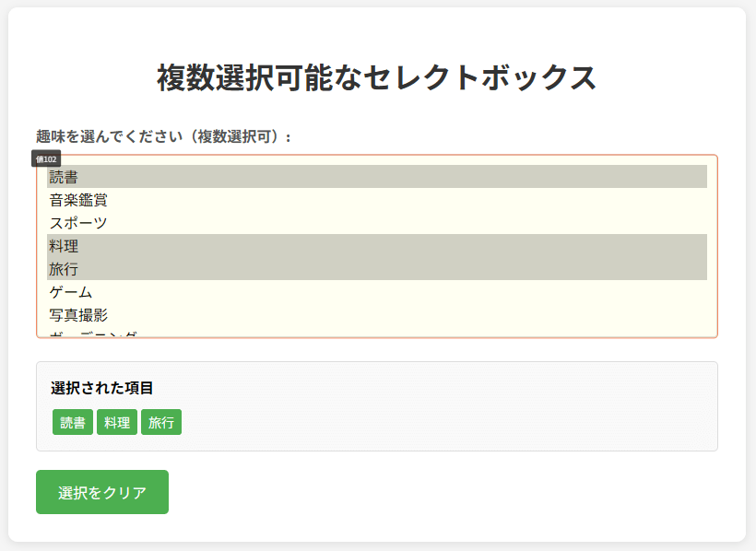Click the green 読書 selected tag
This screenshot has width=756, height=551.
pyautogui.click(x=73, y=422)
